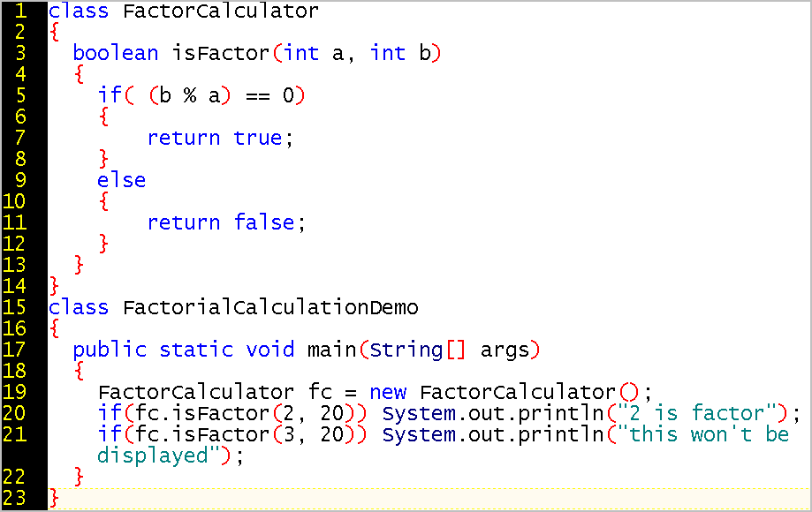Click System.out.println on line 21
Viewport: 812px width, 512px height.
click(x=493, y=434)
